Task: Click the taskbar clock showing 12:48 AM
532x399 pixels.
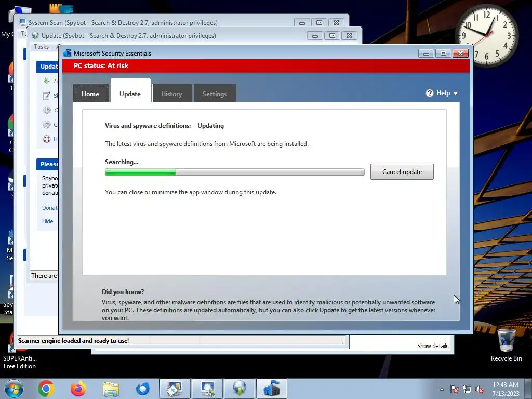Action: tap(506, 389)
